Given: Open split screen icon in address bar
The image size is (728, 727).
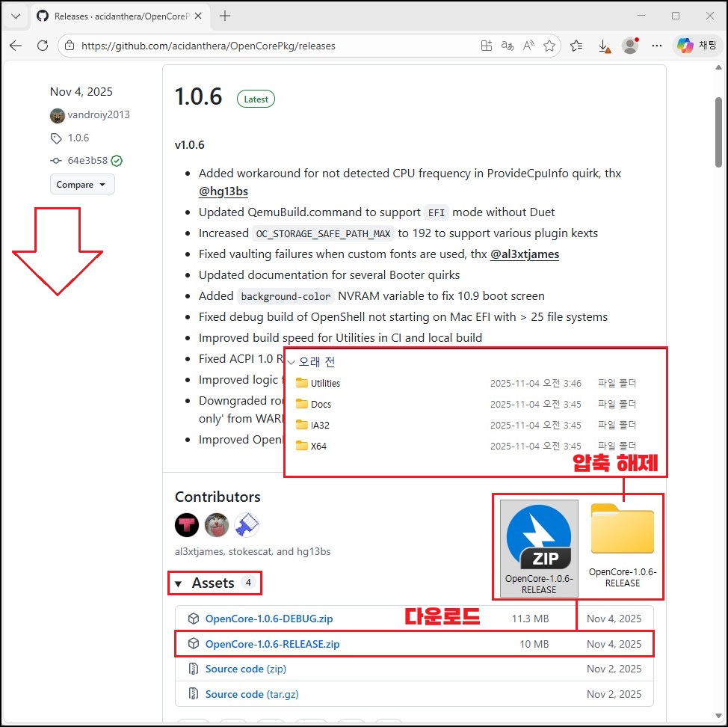Looking at the screenshot, I should (486, 46).
